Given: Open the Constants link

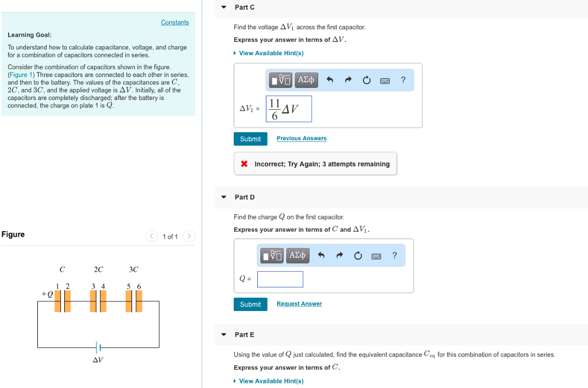Looking at the screenshot, I should point(175,22).
